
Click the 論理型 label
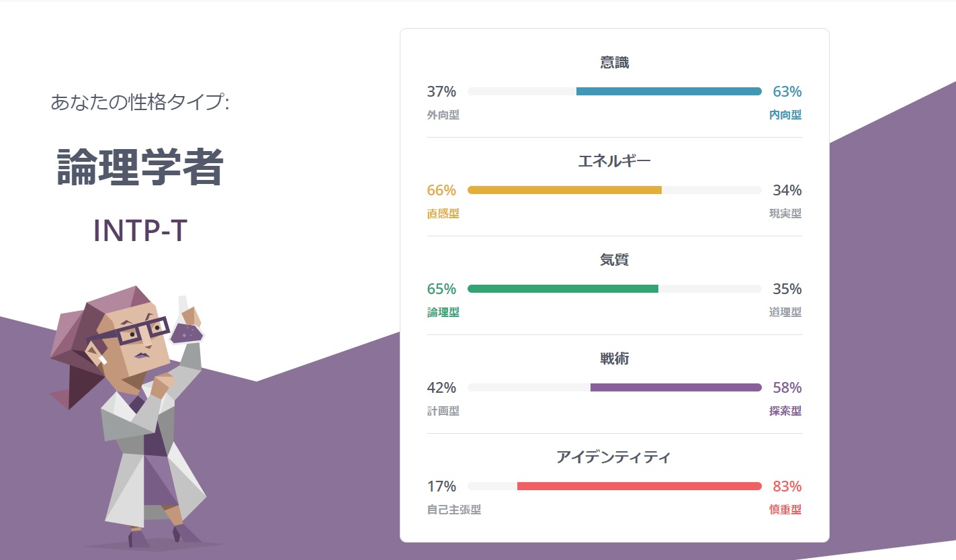[x=443, y=312]
